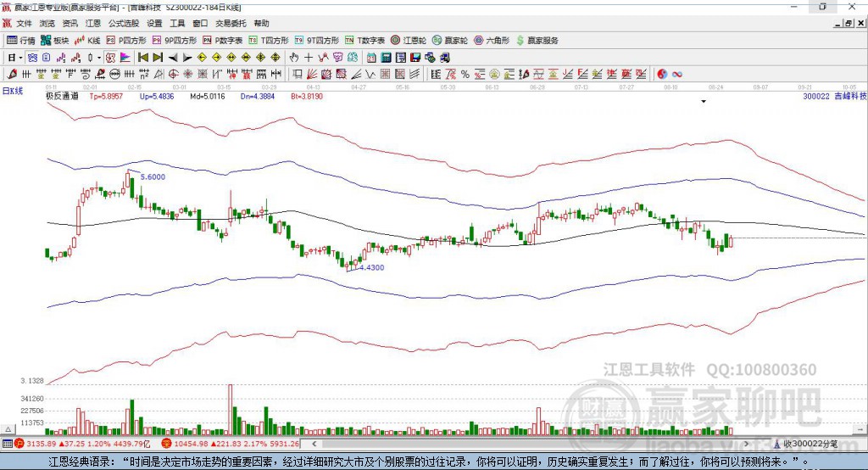The image size is (868, 470).
Task: Click the horizontal scrollbar right arrow
Action: pos(746,444)
